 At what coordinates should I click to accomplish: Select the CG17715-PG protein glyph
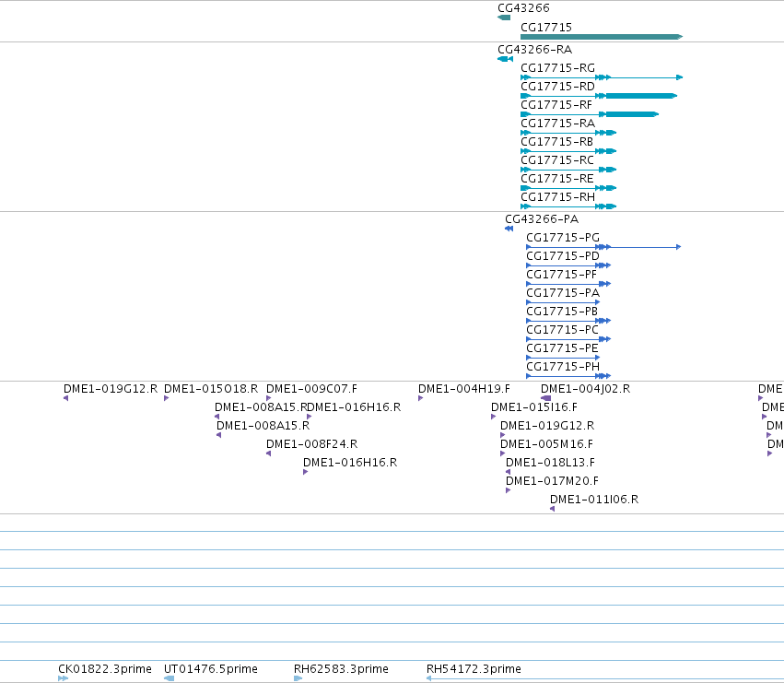[603, 247]
